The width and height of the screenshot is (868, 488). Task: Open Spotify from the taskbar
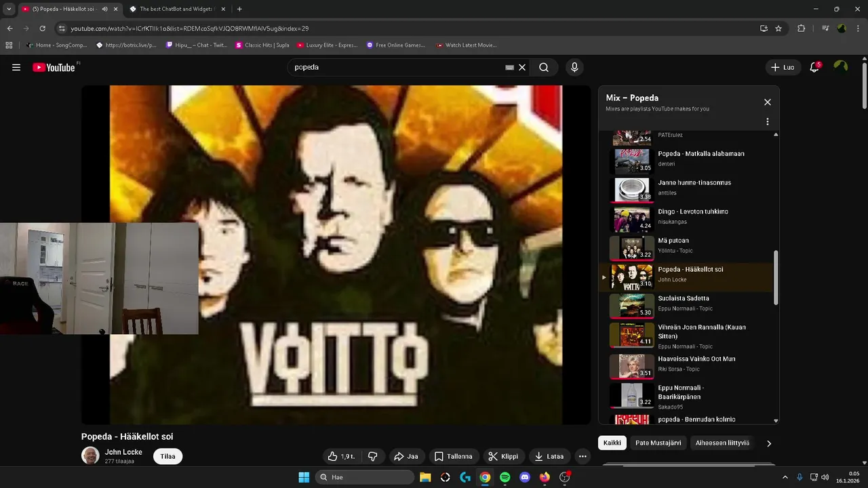point(505,477)
